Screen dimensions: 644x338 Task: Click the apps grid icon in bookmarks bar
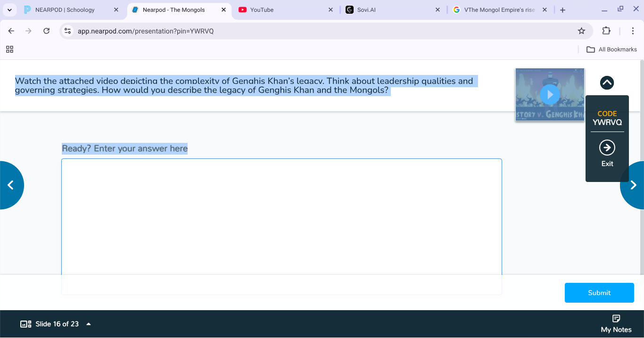(x=9, y=49)
